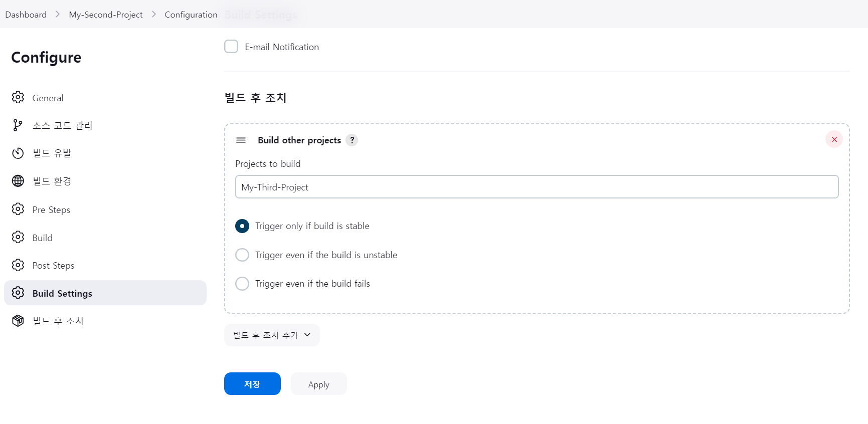Remove the Build other projects action
This screenshot has height=424, width=868.
834,139
